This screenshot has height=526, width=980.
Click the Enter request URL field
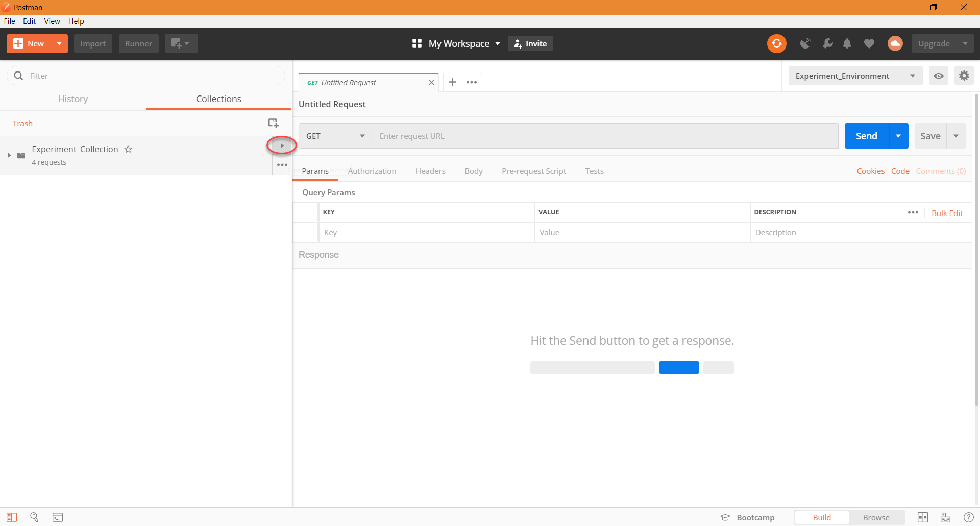605,136
